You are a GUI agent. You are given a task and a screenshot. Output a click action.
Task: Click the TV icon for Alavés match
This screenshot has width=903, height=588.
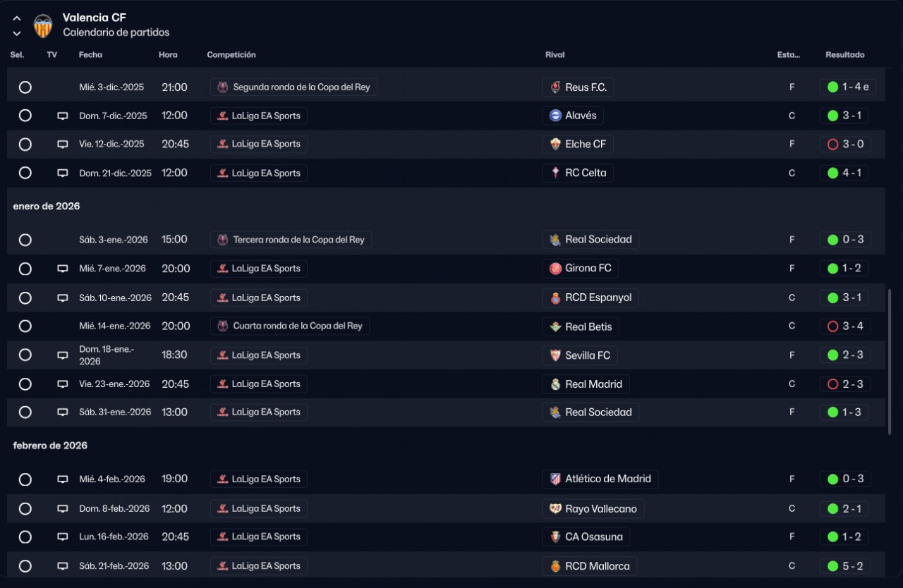pyautogui.click(x=63, y=116)
